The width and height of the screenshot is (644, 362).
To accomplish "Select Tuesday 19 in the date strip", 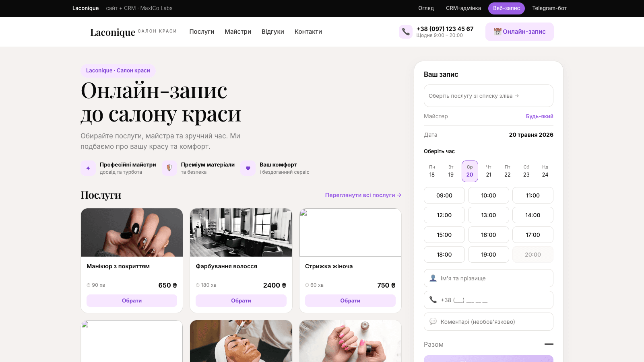I will coord(451,171).
